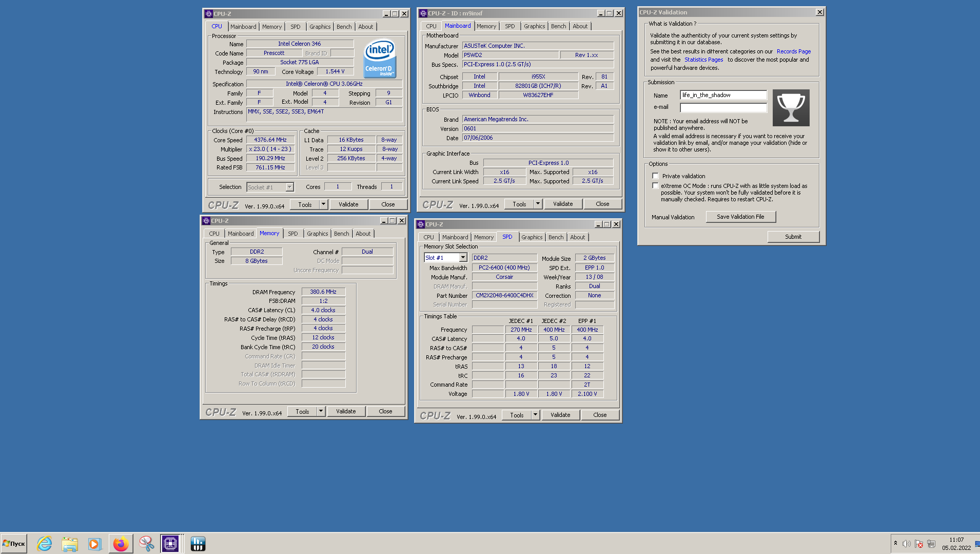Image resolution: width=980 pixels, height=554 pixels.
Task: Open About tab in SPD-tab window
Action: (578, 237)
